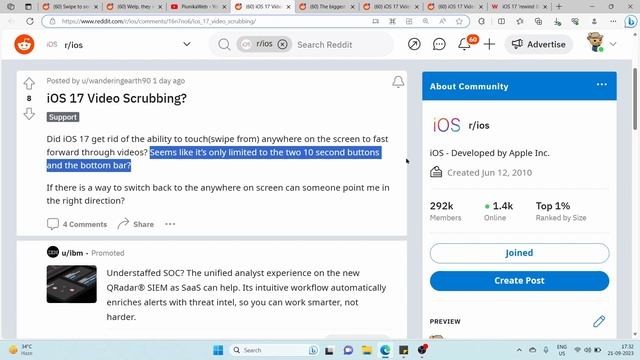Click Create Post button
The width and height of the screenshot is (640, 360).
click(x=519, y=281)
